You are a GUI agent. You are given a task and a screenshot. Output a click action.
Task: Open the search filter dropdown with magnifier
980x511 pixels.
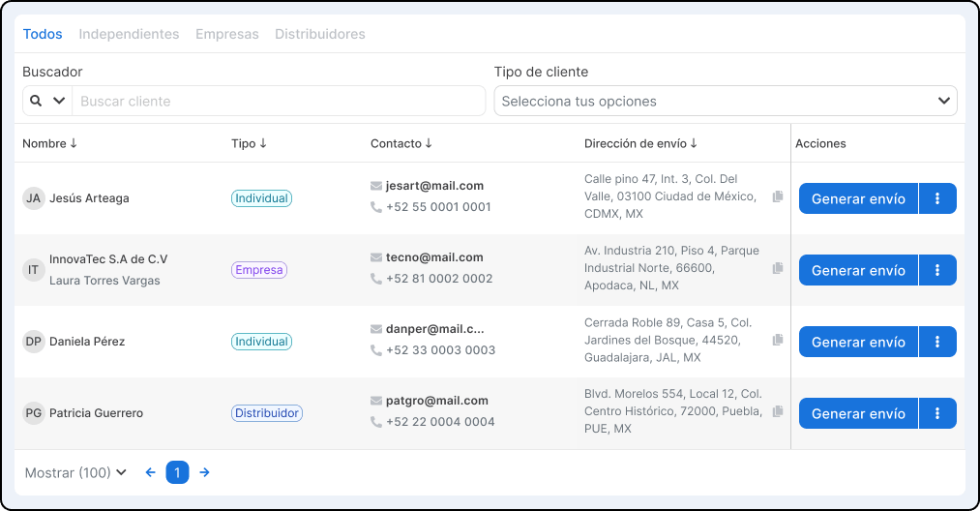47,101
